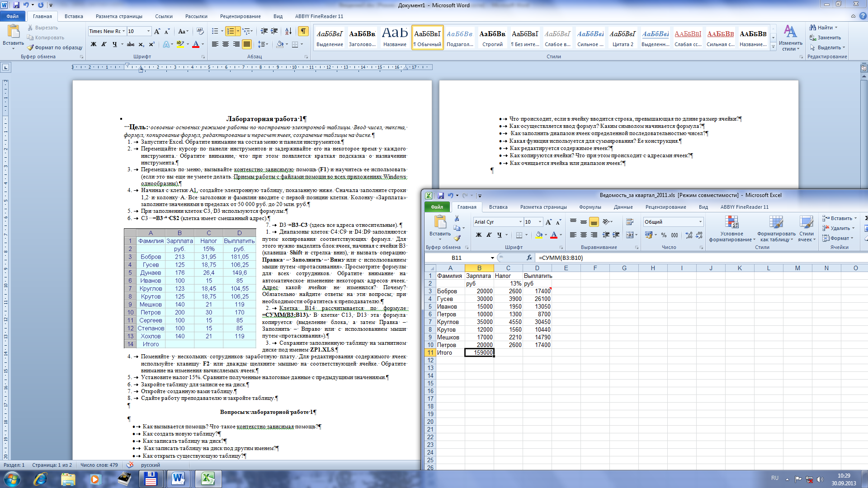
Task: Open Условное форматирование dropdown in Excel
Action: [x=732, y=229]
